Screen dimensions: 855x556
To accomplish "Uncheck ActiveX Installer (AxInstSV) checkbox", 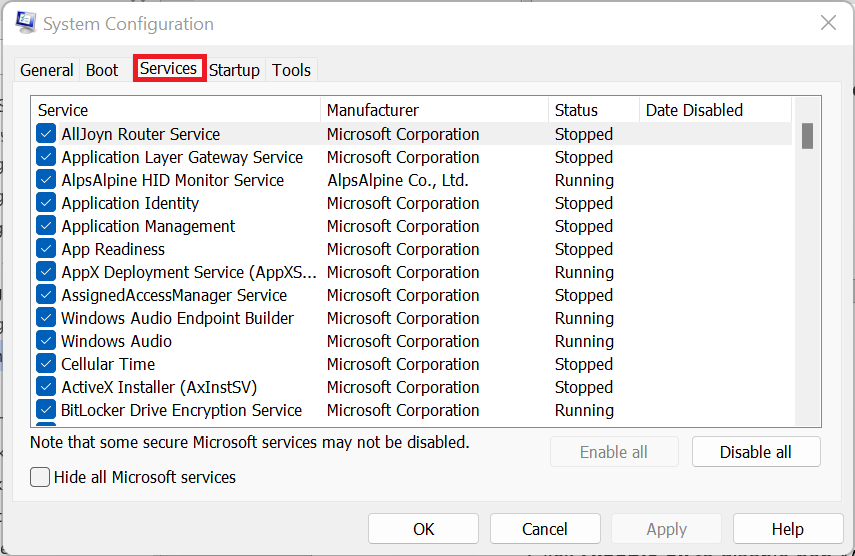I will [x=46, y=386].
